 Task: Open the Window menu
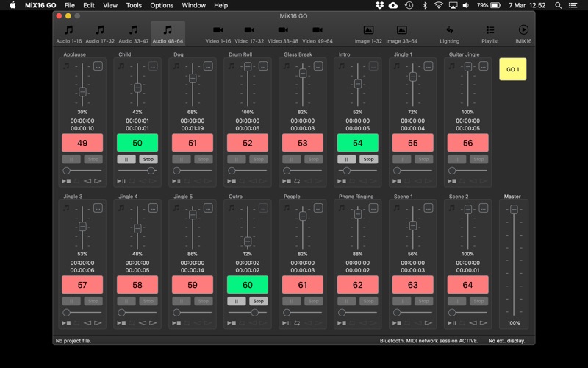[193, 5]
